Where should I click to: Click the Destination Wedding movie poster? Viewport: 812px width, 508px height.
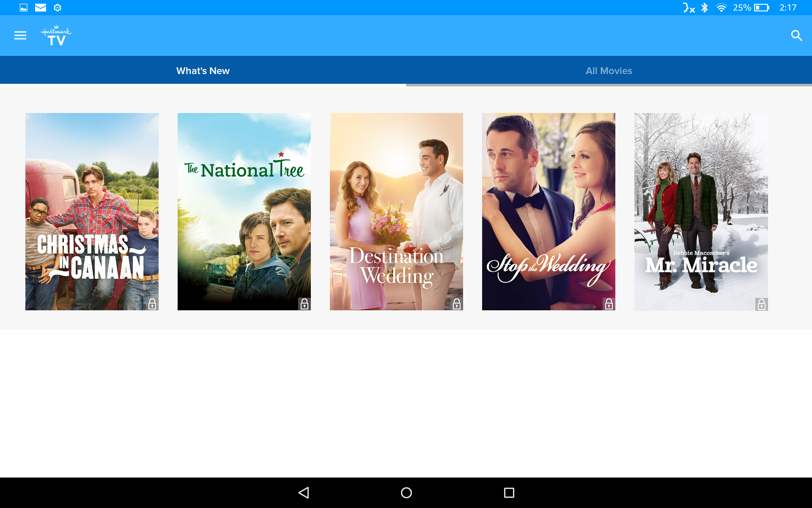click(x=396, y=212)
